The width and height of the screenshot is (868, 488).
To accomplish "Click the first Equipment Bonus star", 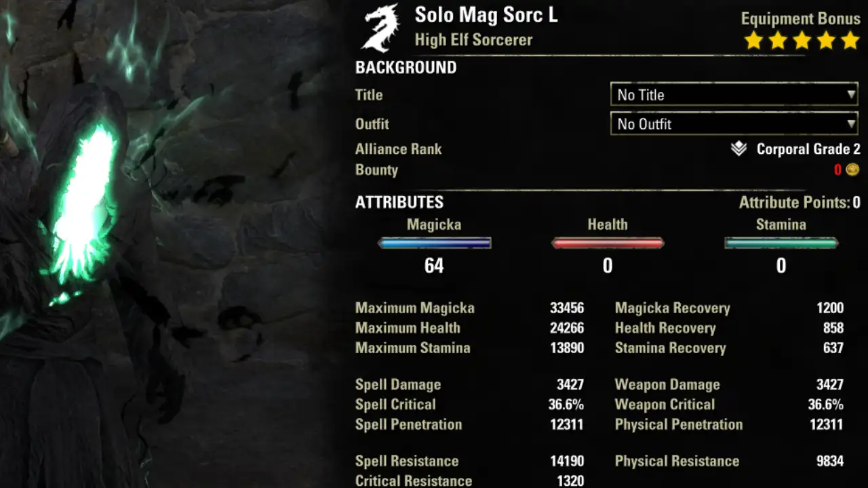I will pos(753,41).
